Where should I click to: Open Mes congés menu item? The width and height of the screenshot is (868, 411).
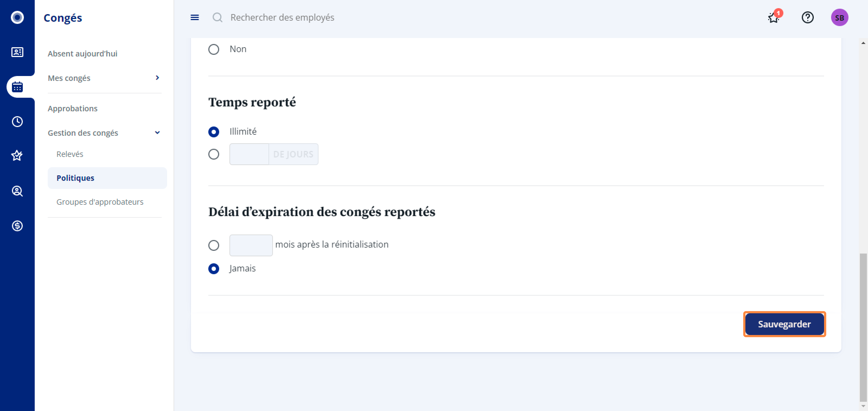69,78
